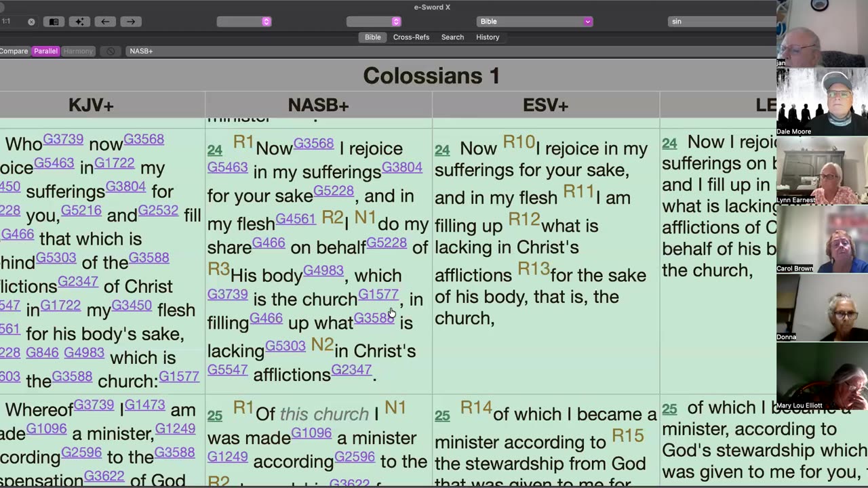Select Lynn Earnest's video thumbnail
This screenshot has width=868, height=488.
coord(822,170)
